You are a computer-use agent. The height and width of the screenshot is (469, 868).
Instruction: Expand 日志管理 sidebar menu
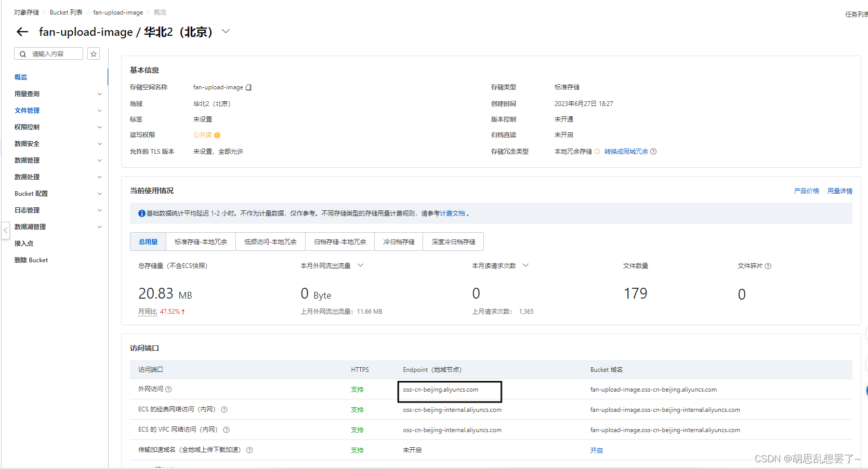tap(58, 210)
